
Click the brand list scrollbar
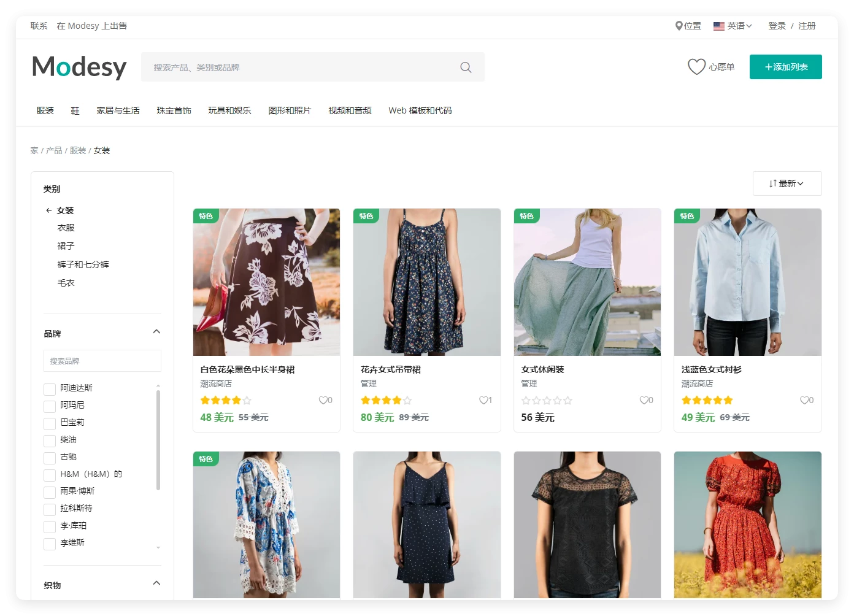coord(158,439)
